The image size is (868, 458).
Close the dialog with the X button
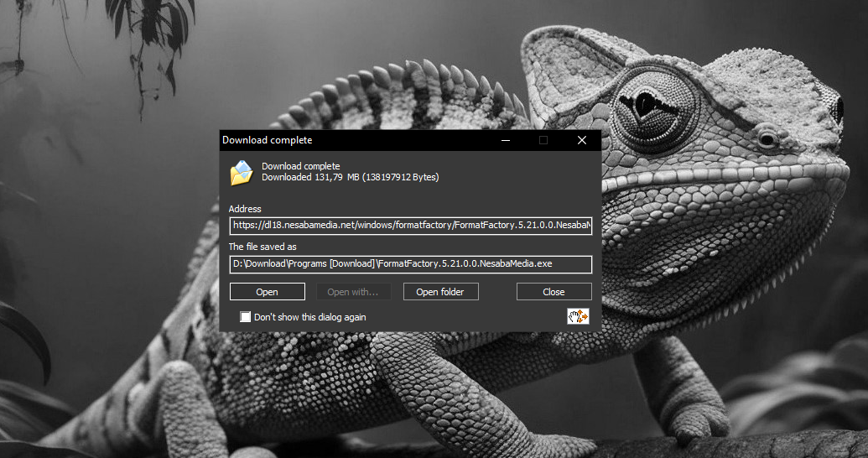point(582,140)
